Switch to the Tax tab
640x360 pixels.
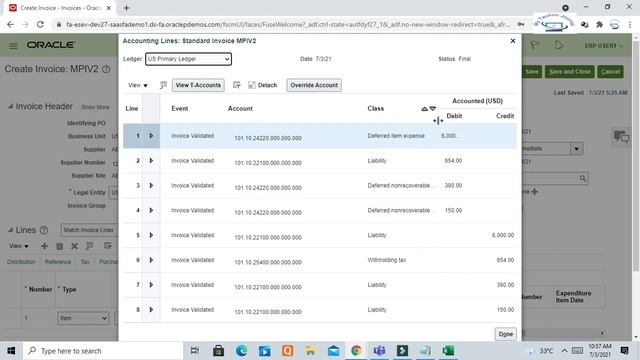(x=85, y=262)
